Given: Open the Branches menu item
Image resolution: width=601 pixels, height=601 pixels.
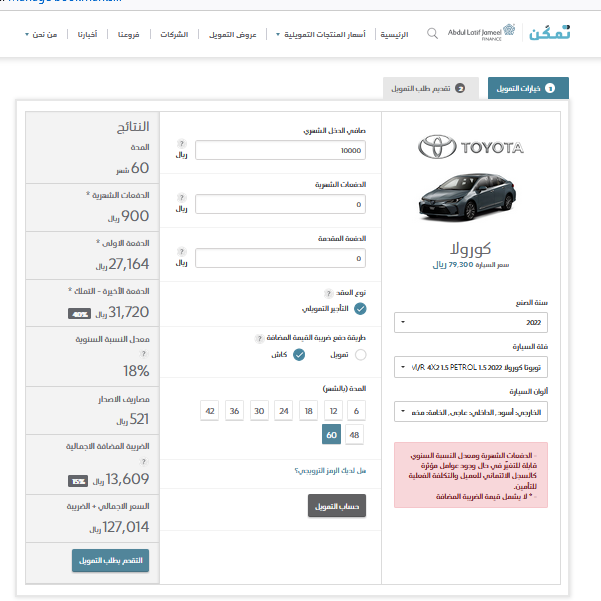Looking at the screenshot, I should pyautogui.click(x=128, y=34).
